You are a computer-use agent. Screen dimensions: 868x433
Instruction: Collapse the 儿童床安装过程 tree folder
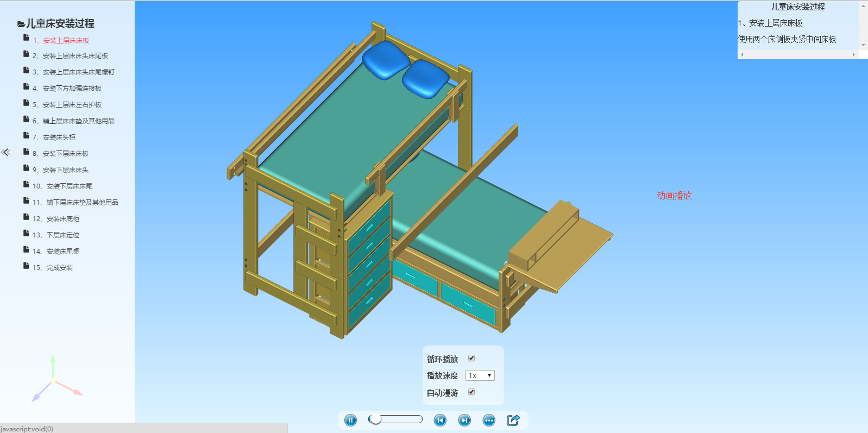tap(21, 24)
